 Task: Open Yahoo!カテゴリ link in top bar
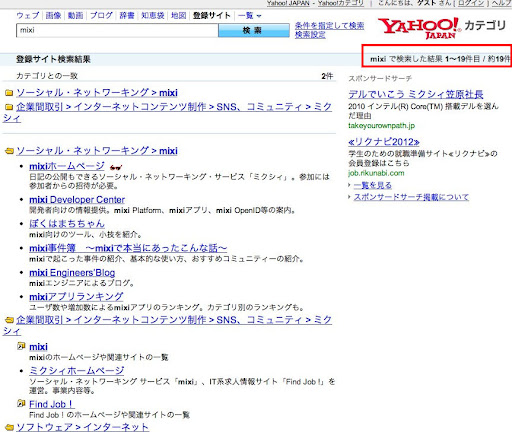341,3
